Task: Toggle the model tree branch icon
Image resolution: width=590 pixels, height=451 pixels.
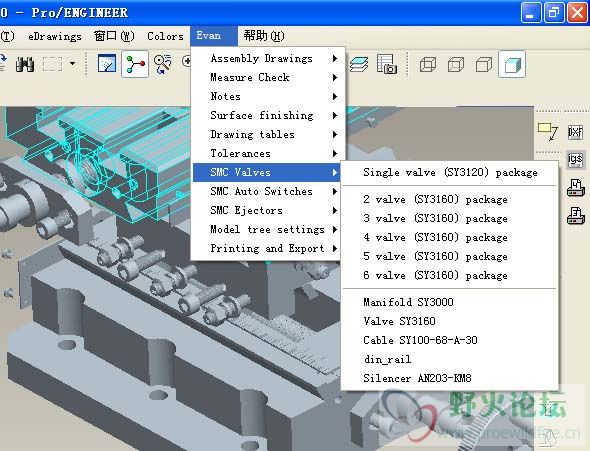Action: tap(135, 64)
